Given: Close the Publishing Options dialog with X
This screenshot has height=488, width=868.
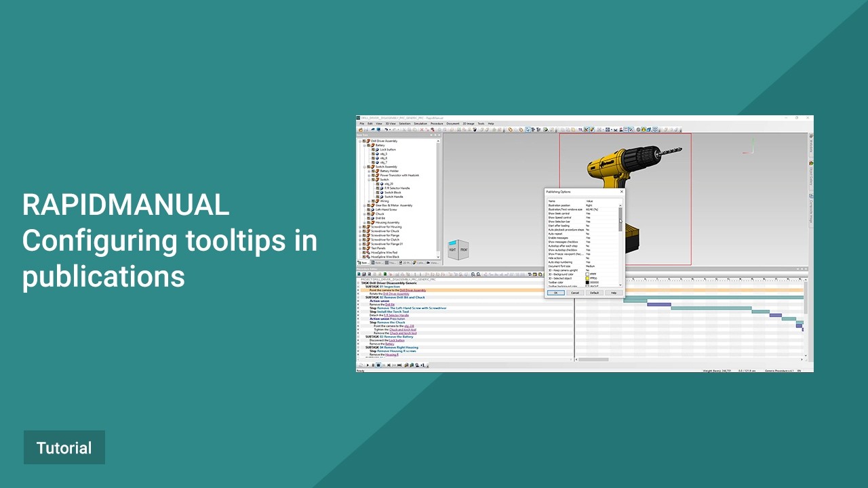Looking at the screenshot, I should pos(621,192).
